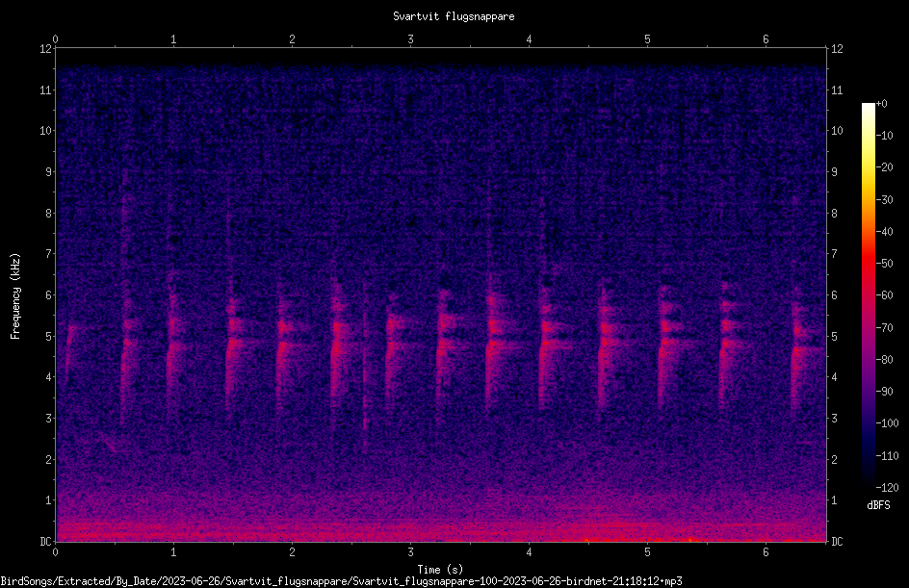Click the '12' label on left frequency axis

pyautogui.click(x=46, y=49)
